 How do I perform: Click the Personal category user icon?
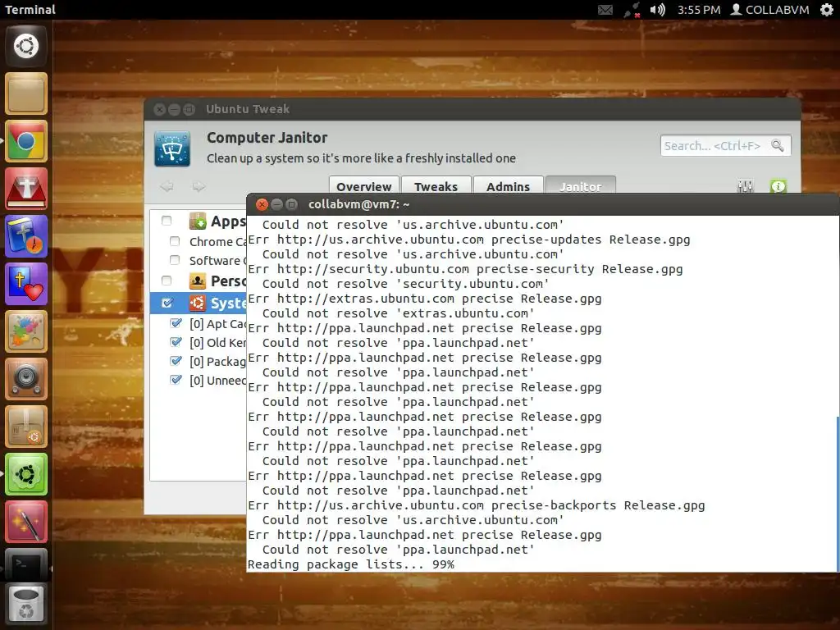[x=198, y=281]
